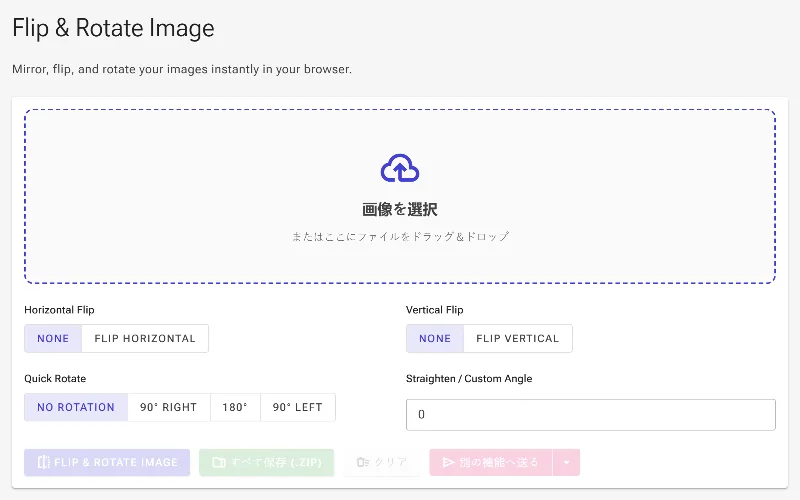Click the 'Mirror, flip, and rotate your images' description

click(182, 69)
